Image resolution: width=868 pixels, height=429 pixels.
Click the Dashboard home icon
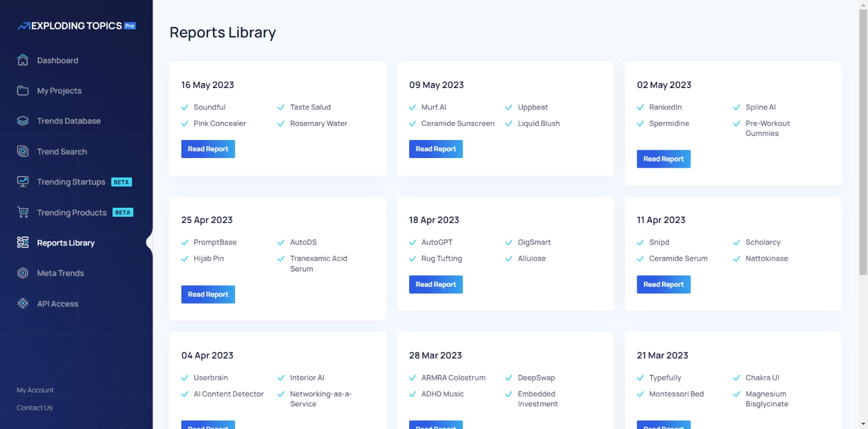click(23, 60)
